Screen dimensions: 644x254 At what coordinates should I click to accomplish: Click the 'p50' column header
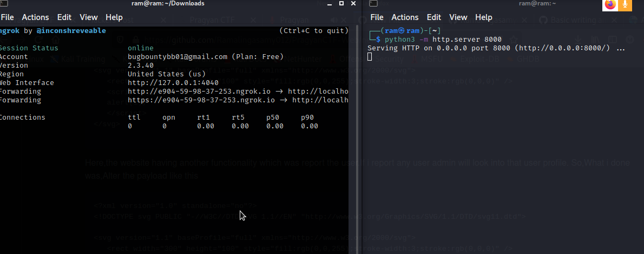coord(273,117)
